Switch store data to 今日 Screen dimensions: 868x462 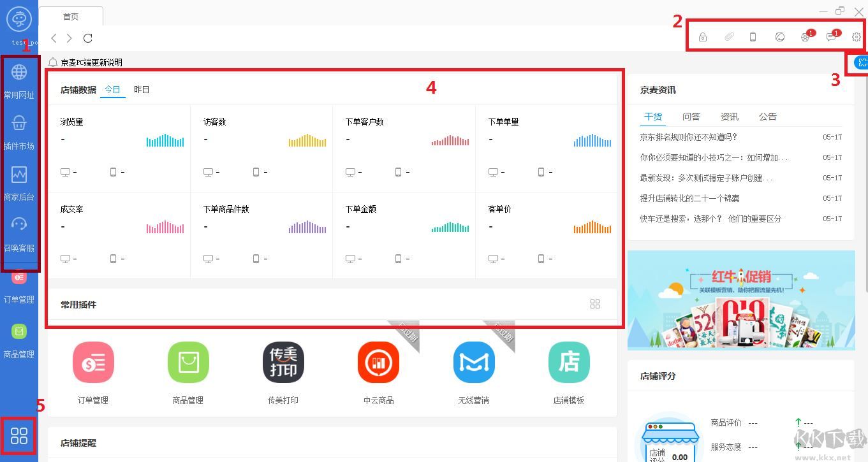[112, 90]
